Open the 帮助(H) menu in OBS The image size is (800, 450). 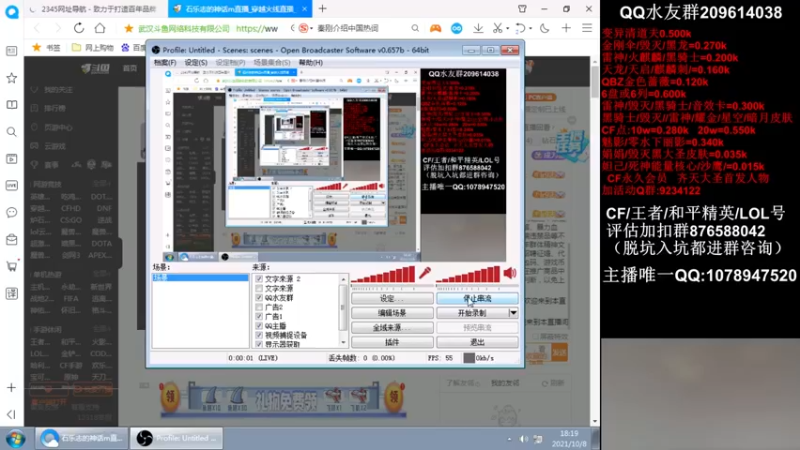pyautogui.click(x=311, y=63)
